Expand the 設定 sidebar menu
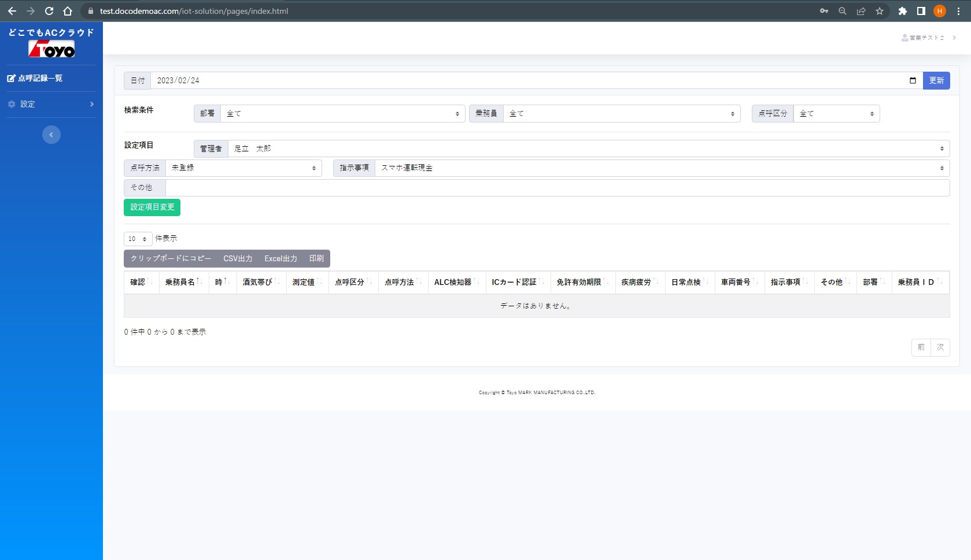Viewport: 971px width, 560px height. coord(51,104)
